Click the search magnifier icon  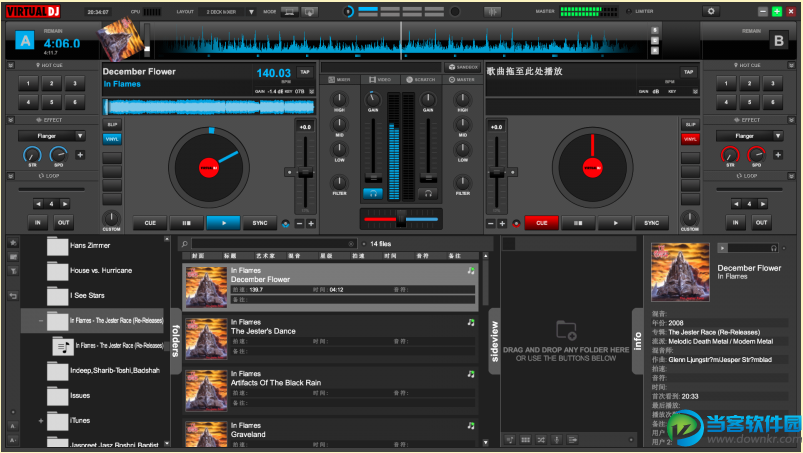pyautogui.click(x=185, y=244)
